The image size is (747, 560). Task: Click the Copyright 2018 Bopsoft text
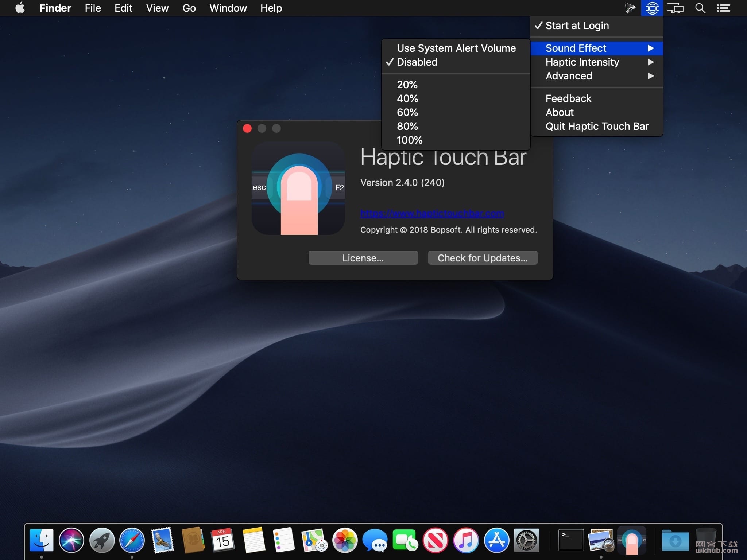449,230
